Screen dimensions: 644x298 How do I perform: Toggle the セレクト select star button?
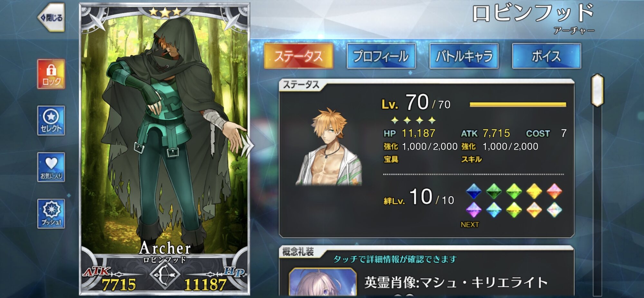point(51,120)
